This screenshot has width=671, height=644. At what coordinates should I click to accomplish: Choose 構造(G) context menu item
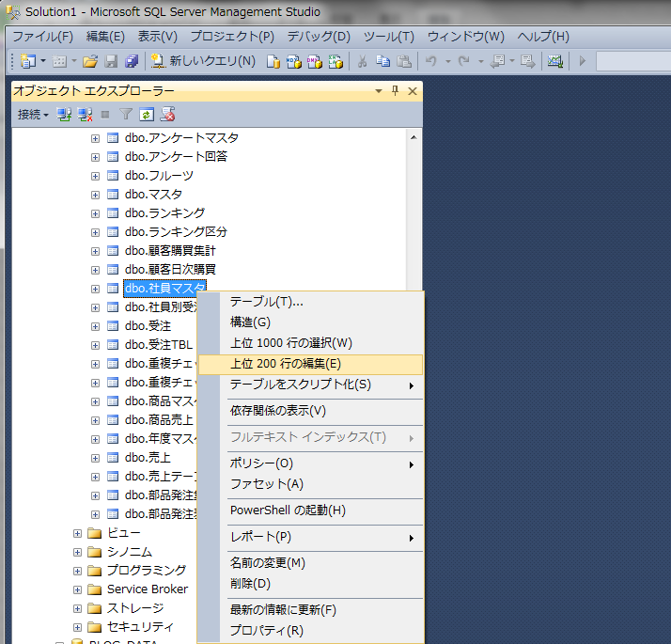pos(311,322)
